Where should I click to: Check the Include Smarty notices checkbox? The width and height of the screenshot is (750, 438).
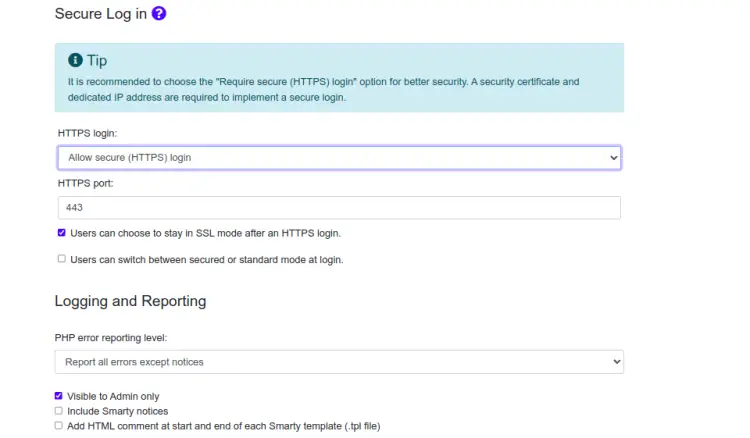[x=59, y=411]
